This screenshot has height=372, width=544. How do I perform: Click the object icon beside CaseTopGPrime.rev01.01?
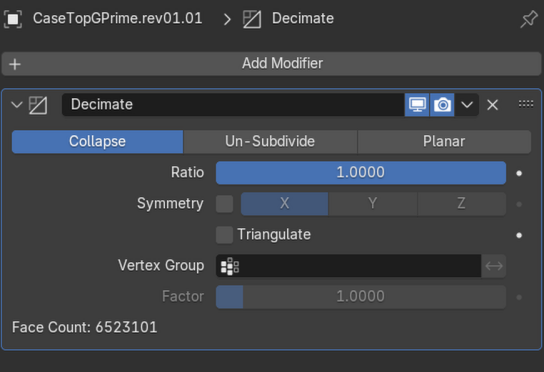point(13,19)
